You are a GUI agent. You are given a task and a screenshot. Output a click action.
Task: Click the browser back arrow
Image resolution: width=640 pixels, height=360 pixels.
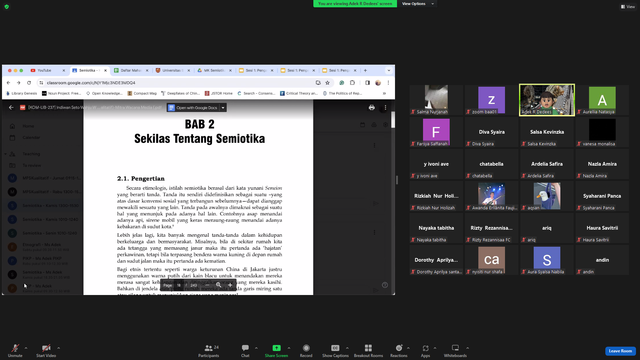point(9,82)
